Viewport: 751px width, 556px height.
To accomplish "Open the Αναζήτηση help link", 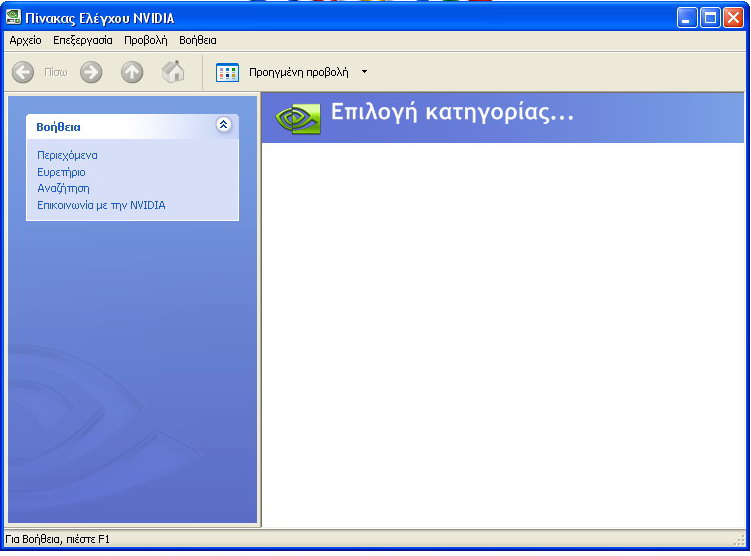I will (x=63, y=188).
